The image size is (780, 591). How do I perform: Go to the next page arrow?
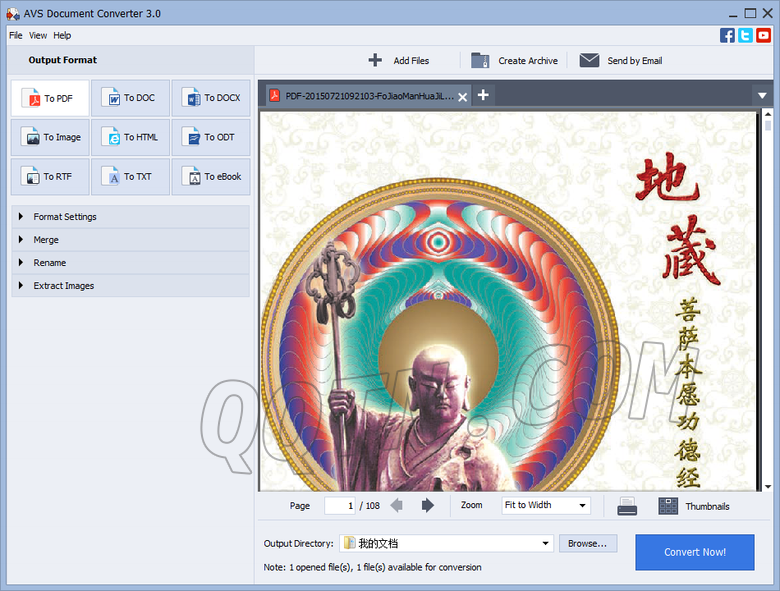[428, 506]
